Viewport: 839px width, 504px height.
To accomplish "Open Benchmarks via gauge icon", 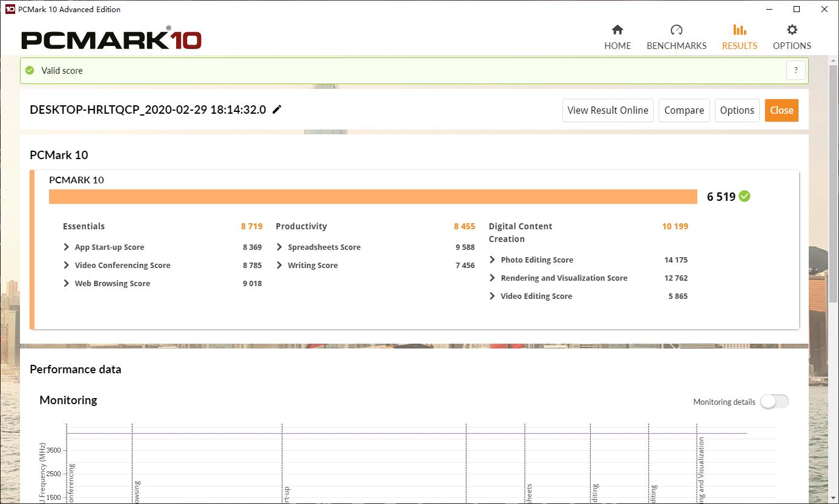I will pos(676,30).
